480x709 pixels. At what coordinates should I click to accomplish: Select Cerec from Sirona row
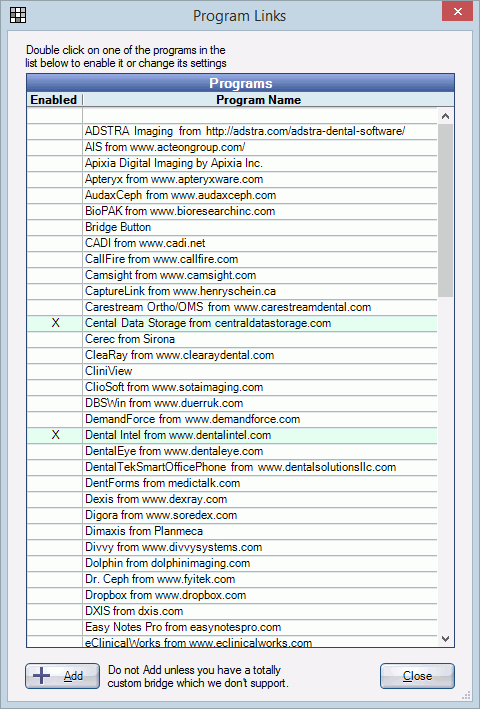(232, 339)
